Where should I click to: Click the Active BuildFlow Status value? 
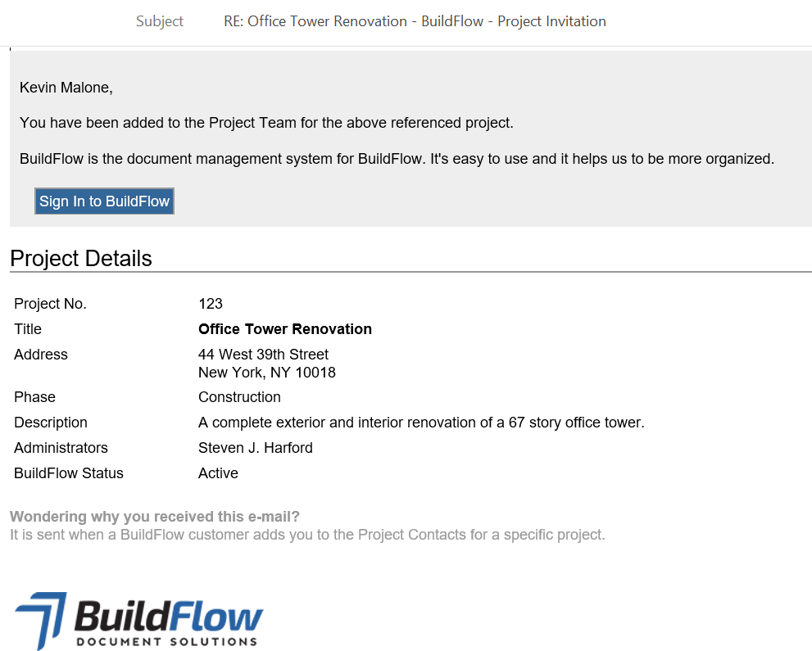[x=218, y=473]
